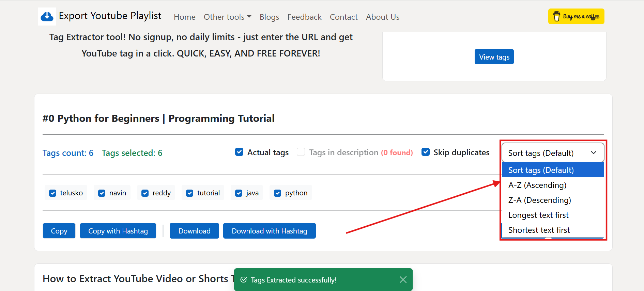Select Z-A (Descending) sort option
644x291 pixels.
tap(553, 200)
